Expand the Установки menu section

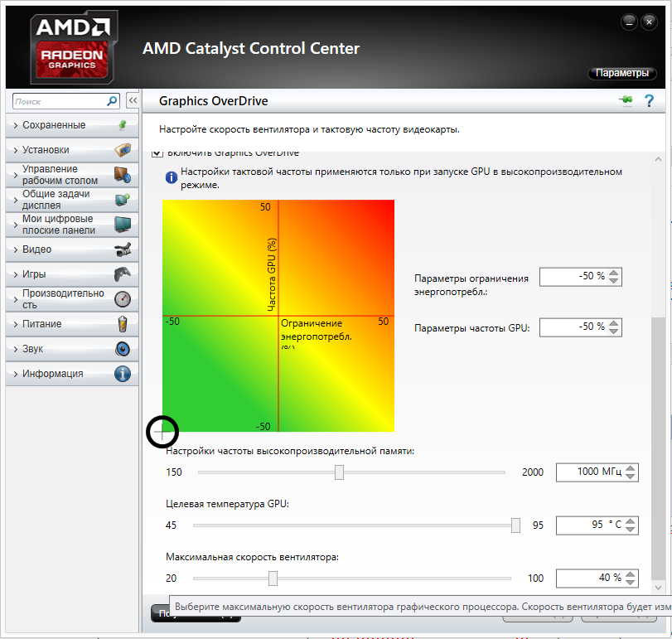point(72,150)
